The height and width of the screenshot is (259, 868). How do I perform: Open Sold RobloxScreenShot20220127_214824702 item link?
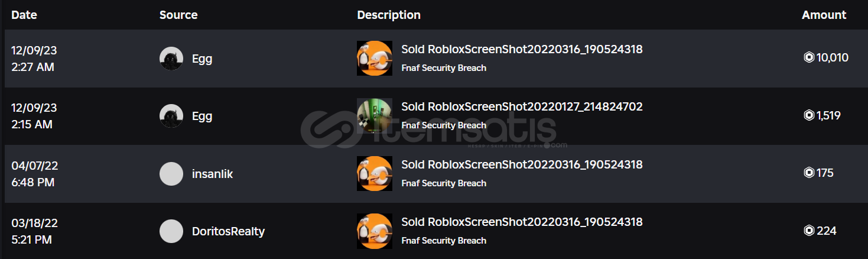point(522,107)
